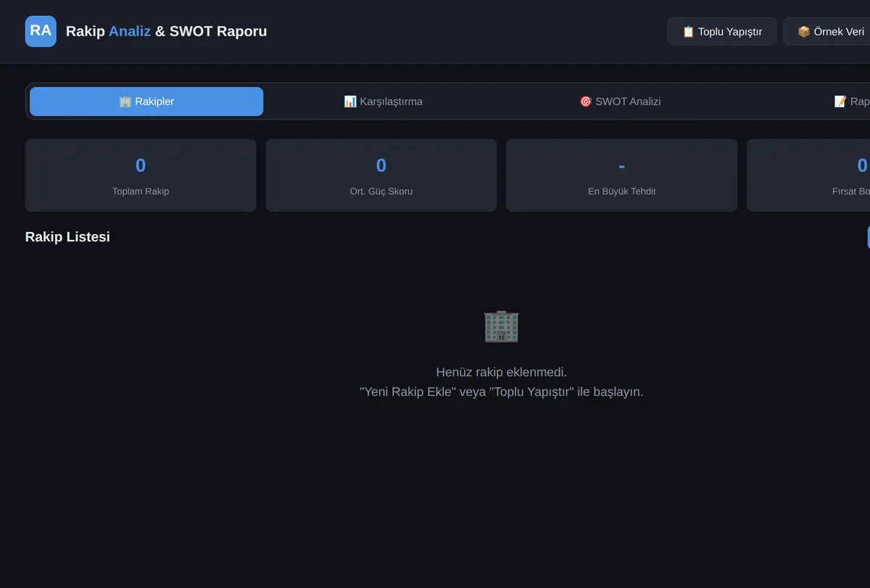Click the "Henüz rakip eklenmedi" message

[x=502, y=372]
